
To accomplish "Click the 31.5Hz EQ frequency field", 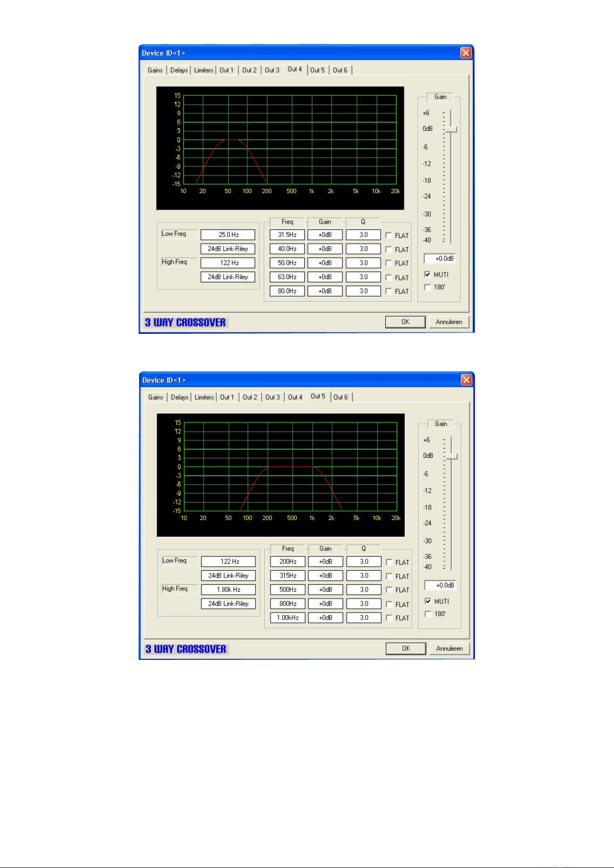I will coord(287,235).
